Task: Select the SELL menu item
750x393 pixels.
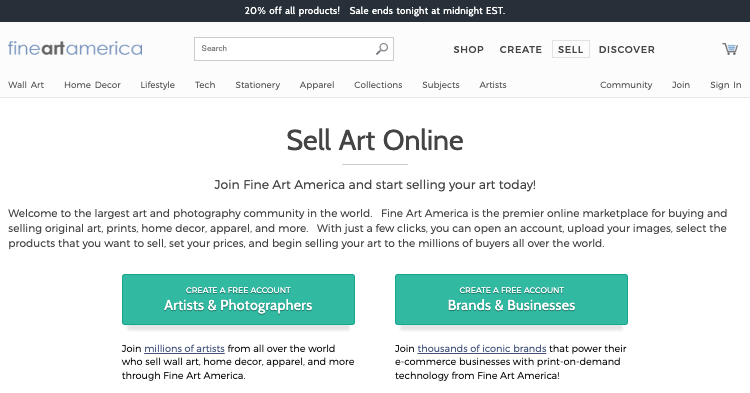Action: pyautogui.click(x=571, y=49)
